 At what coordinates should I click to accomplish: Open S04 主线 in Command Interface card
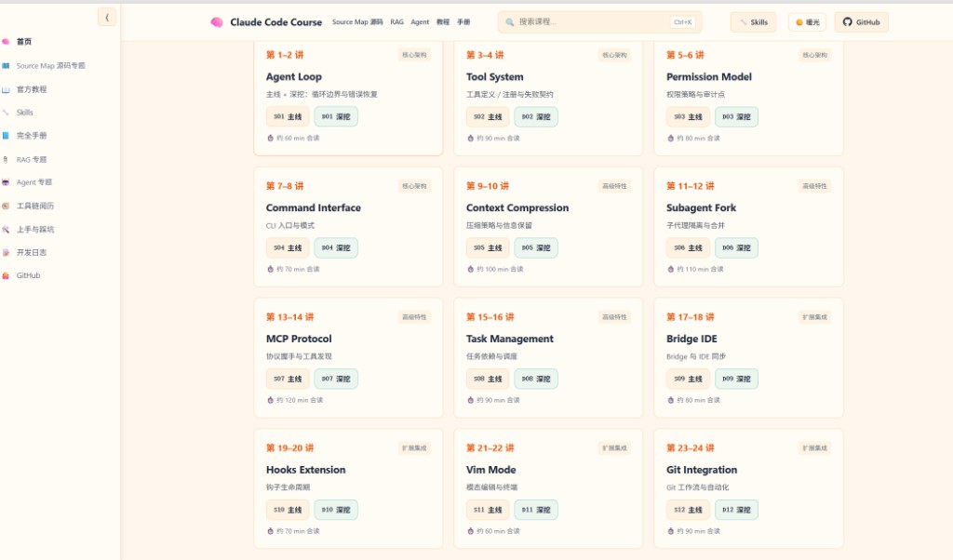pos(288,247)
